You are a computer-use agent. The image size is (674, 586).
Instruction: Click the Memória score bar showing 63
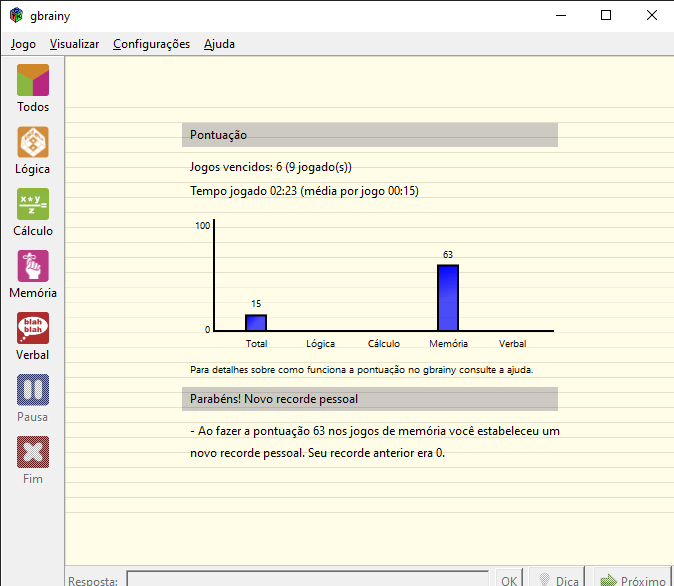(x=448, y=297)
